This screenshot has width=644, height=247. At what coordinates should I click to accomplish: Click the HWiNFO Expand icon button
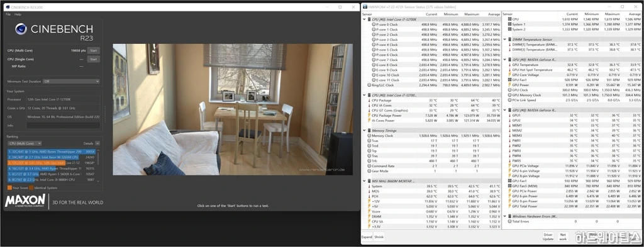[x=367, y=237]
